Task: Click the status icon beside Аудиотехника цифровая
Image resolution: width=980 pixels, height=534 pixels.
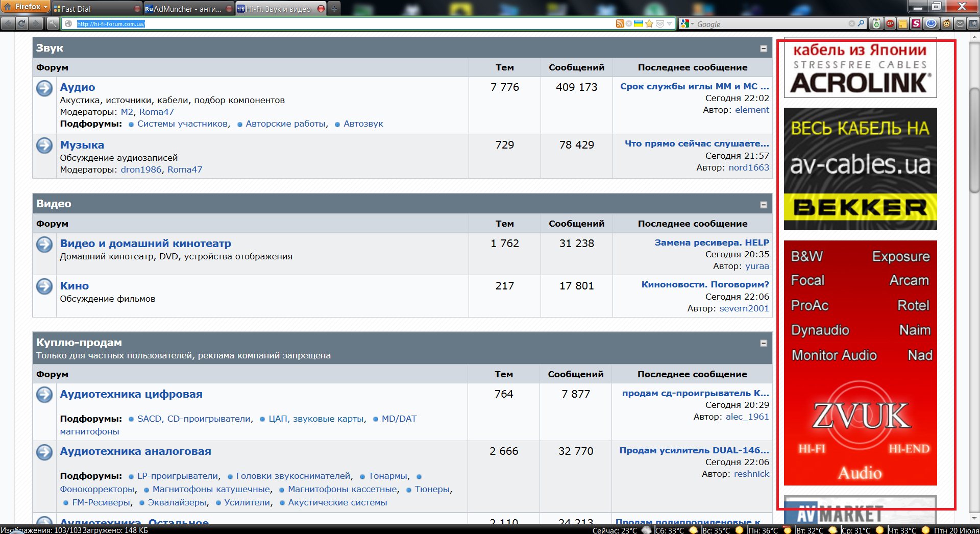Action: [44, 395]
